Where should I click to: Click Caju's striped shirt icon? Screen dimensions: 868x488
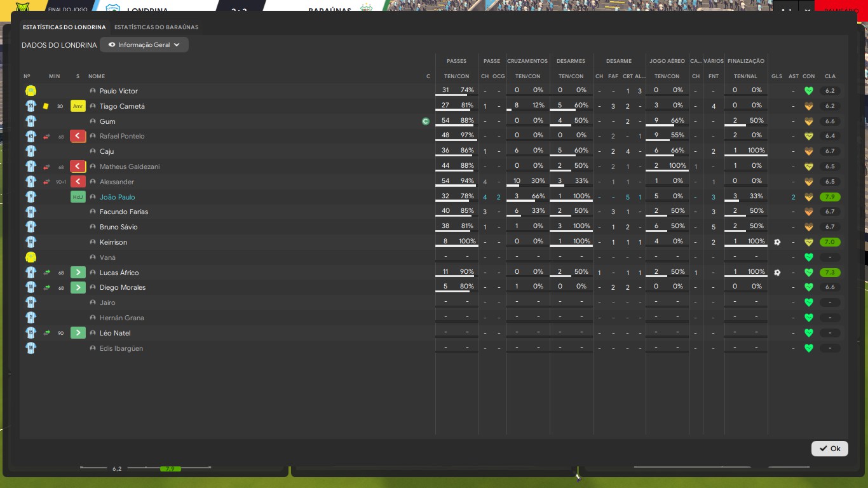(31, 151)
